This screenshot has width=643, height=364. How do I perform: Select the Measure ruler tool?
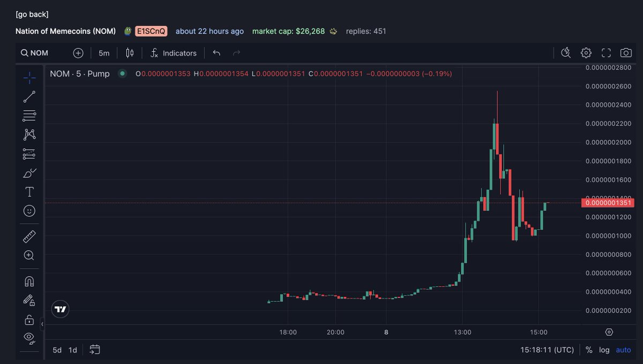point(29,236)
